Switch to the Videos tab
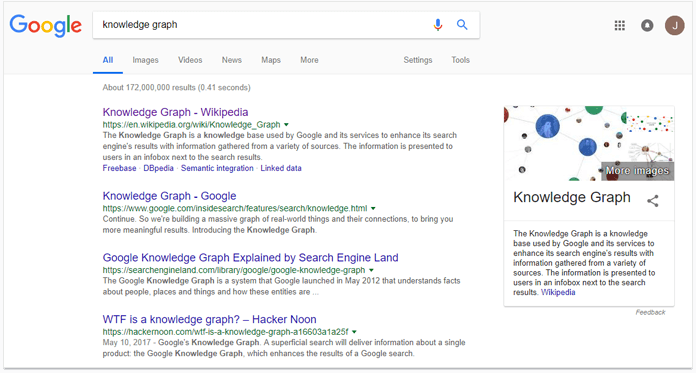 (x=190, y=60)
